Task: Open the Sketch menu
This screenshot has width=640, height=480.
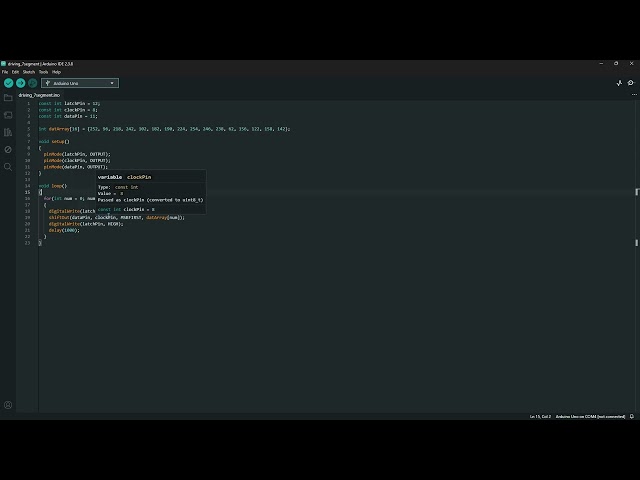Action: click(29, 72)
